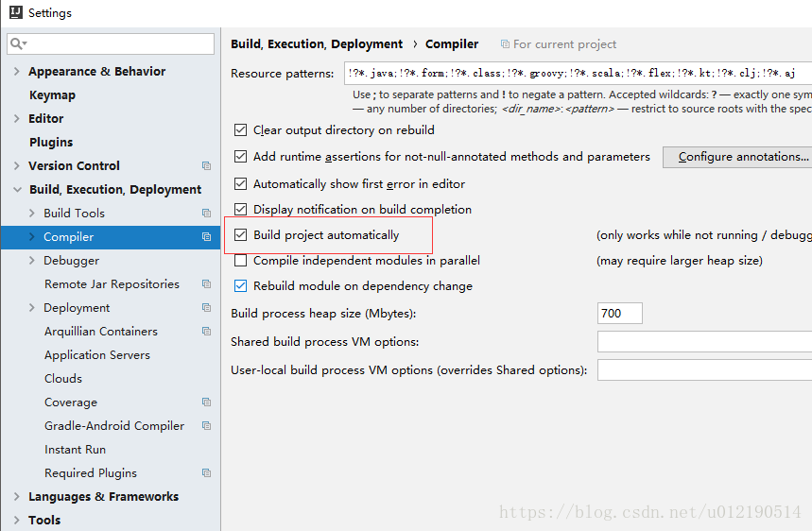Image resolution: width=812 pixels, height=531 pixels.
Task: Expand the Tools section
Action: pyautogui.click(x=17, y=520)
